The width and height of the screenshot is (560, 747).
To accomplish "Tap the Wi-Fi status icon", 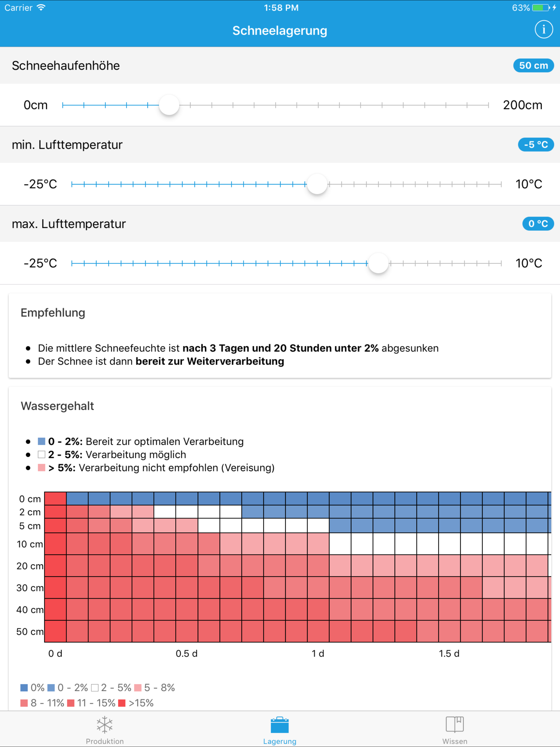I will tap(41, 7).
